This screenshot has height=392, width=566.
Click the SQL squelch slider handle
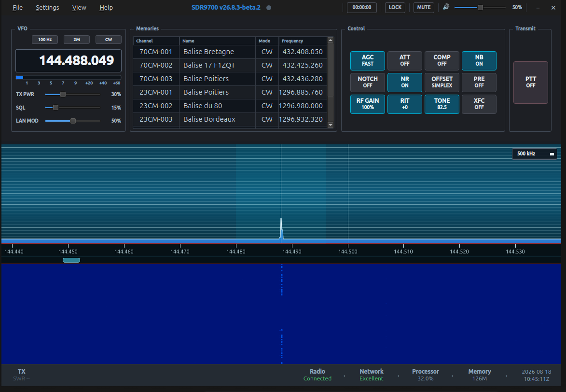(x=55, y=107)
